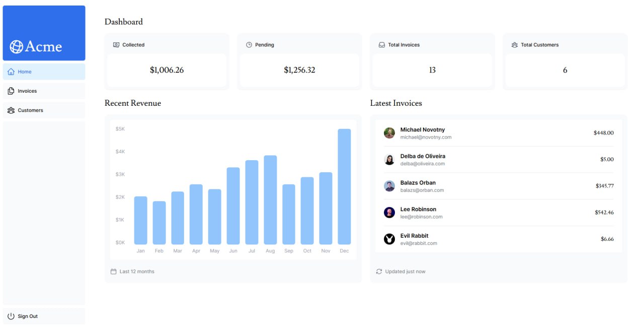This screenshot has width=644, height=330.
Task: Click Evil Rabbit's avatar image
Action: tap(389, 239)
